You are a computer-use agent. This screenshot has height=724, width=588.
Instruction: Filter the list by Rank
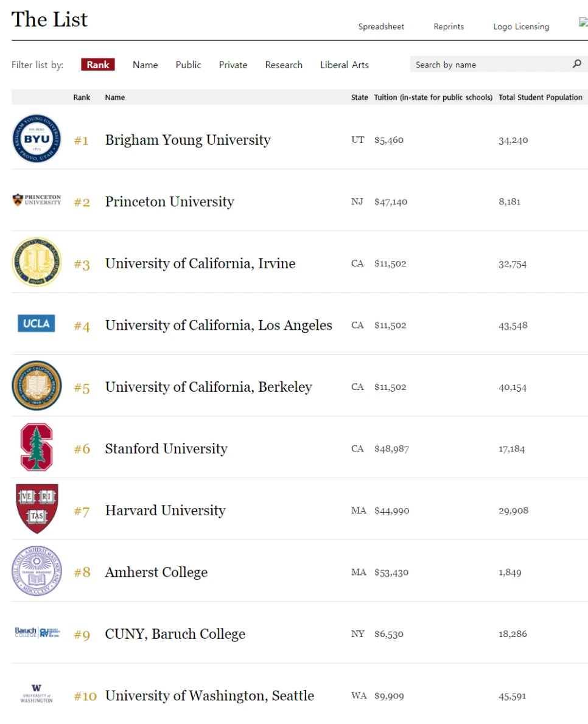coord(98,64)
